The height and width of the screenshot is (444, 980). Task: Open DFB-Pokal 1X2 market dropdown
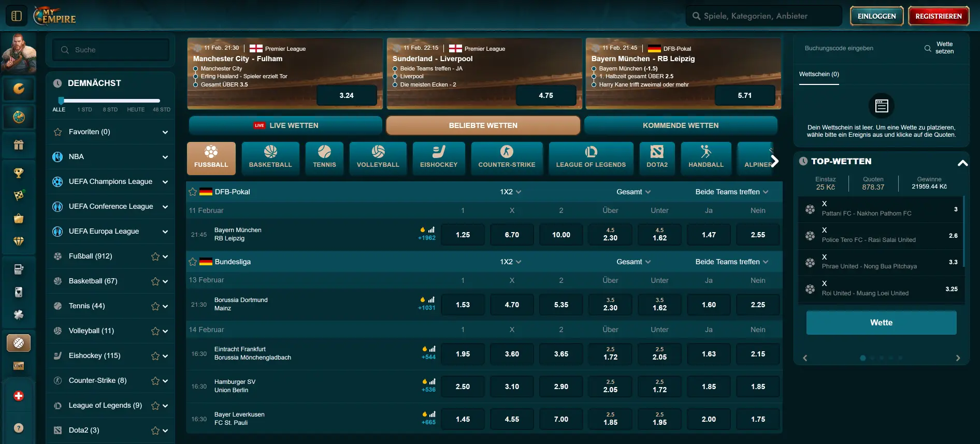click(510, 192)
